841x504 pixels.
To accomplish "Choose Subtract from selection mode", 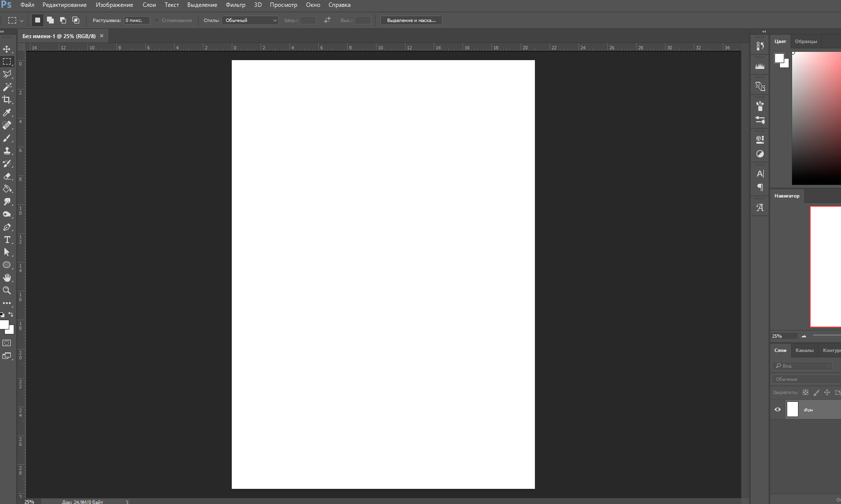I will coord(63,20).
